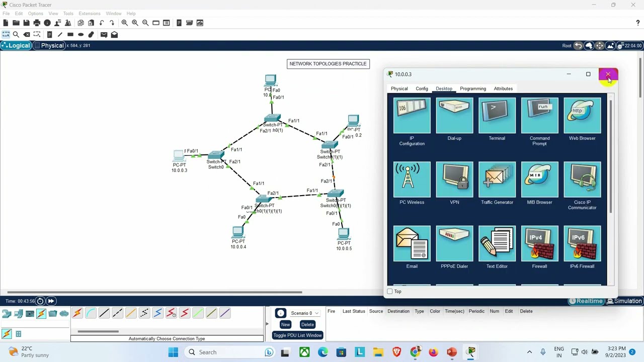Tick the Top checkbox in the 10.0.0.3 window
Viewport: 644px width, 362px height.
click(x=390, y=292)
